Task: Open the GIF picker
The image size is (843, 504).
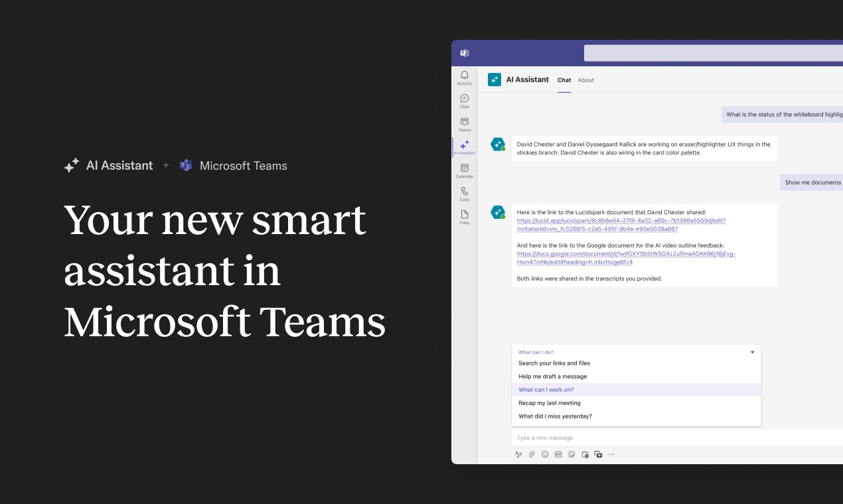Action: [x=558, y=454]
